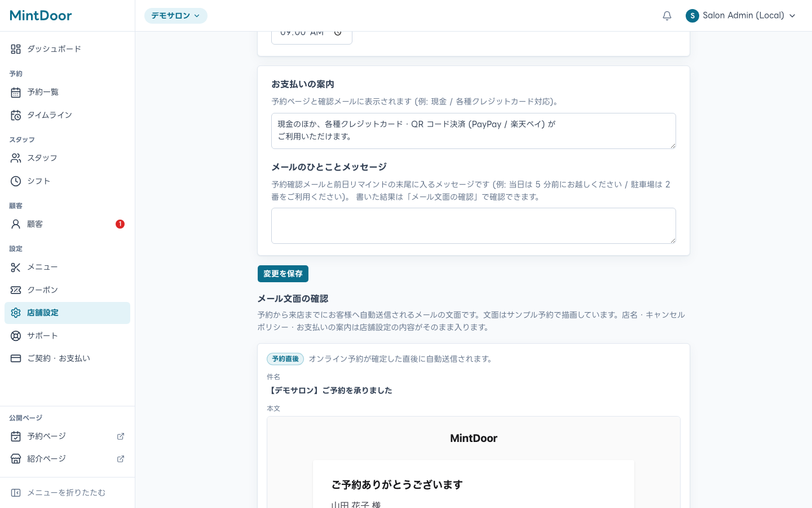The width and height of the screenshot is (812, 508).
Task: Click the gear icon beside 店舗設定
Action: (16, 313)
